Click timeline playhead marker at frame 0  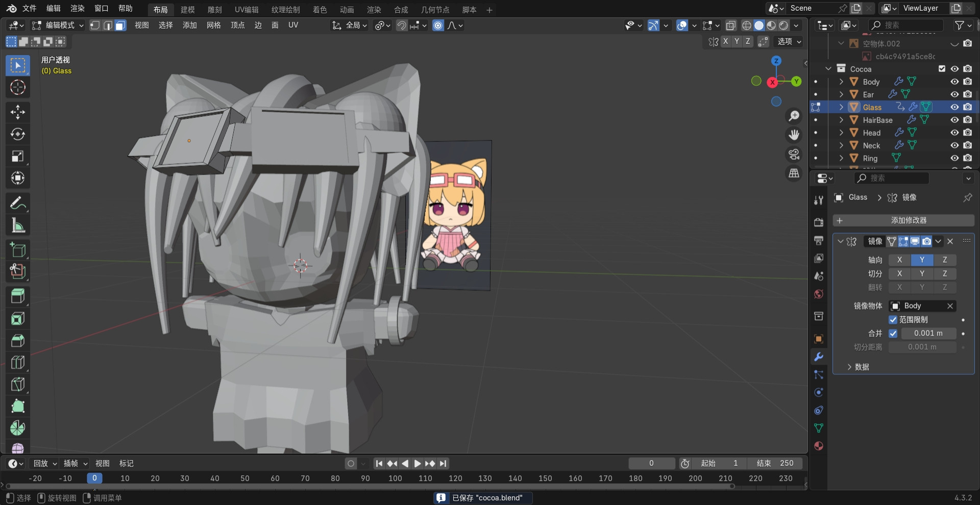click(94, 478)
